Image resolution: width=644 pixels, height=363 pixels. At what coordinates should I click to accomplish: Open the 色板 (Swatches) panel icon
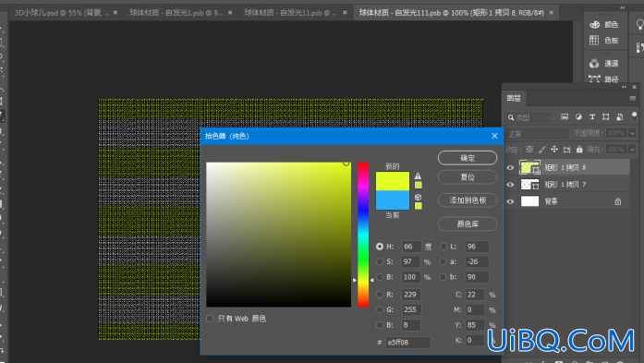(x=594, y=41)
